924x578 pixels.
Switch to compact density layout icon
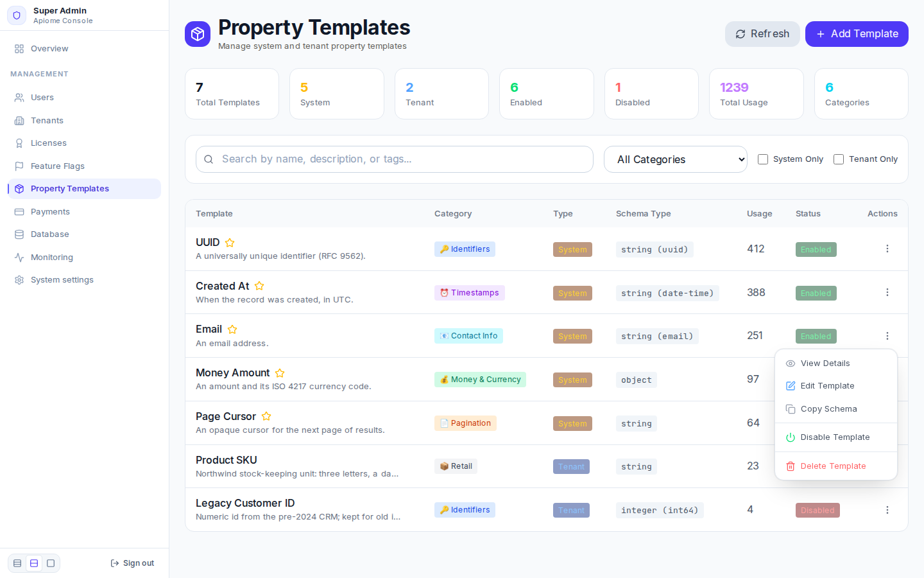17,563
